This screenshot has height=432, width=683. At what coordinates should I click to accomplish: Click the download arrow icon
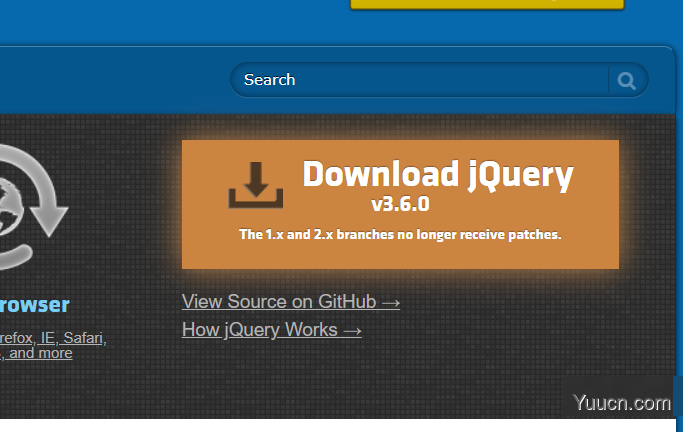point(256,185)
